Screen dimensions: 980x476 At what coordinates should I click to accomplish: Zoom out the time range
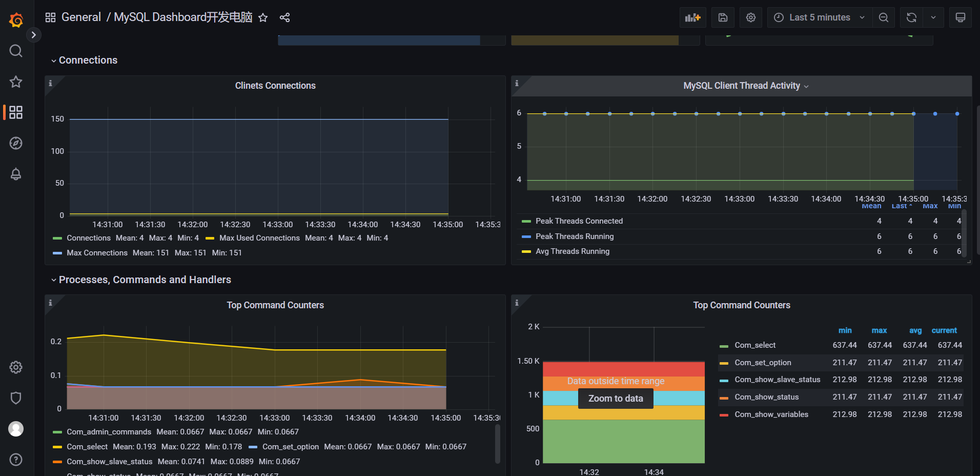point(884,17)
